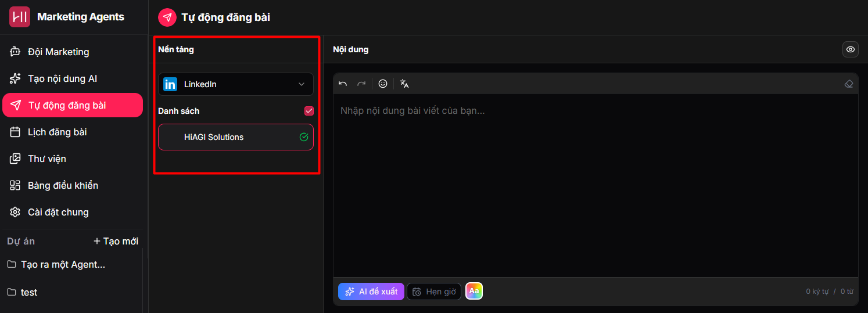Click green check circle on HiAGI Solutions
The height and width of the screenshot is (313, 868).
[304, 137]
